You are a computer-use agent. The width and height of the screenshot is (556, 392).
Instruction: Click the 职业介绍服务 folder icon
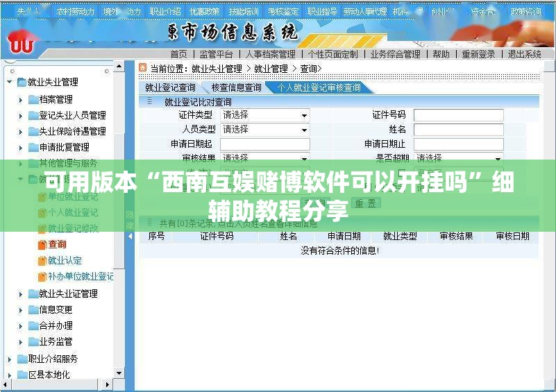(x=22, y=359)
